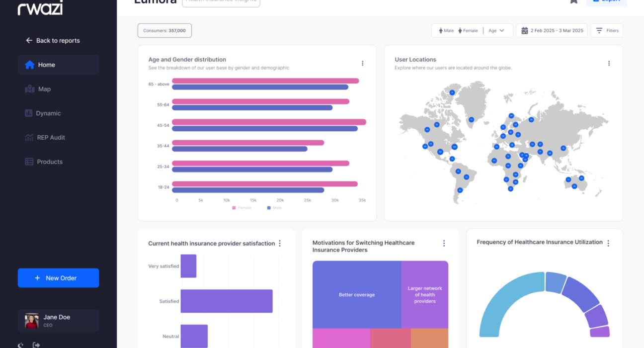Open REP Audit section

click(51, 138)
